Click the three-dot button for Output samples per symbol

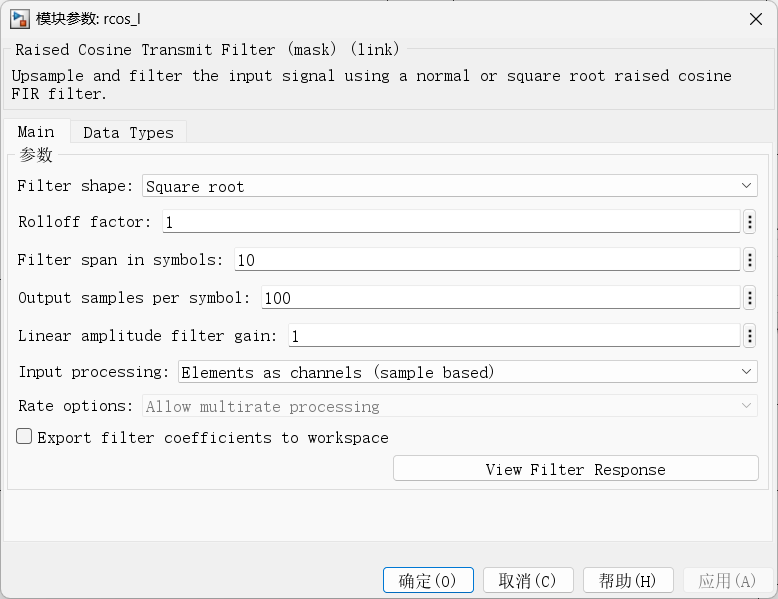pos(749,298)
